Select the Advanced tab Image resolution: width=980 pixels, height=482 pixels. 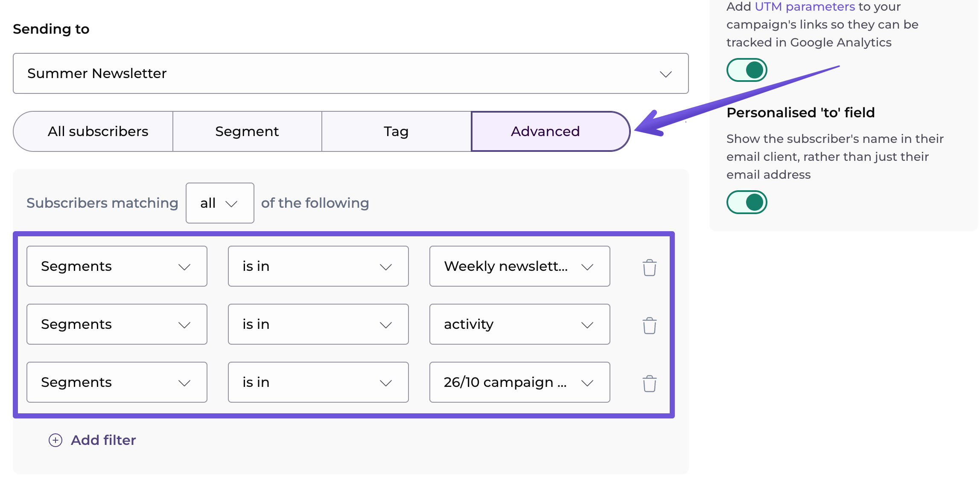tap(545, 131)
